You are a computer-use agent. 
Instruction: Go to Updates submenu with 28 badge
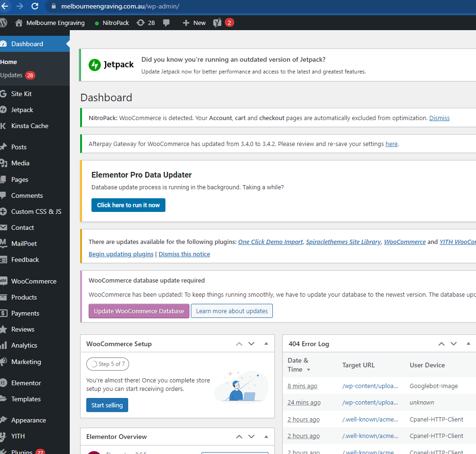coord(17,75)
